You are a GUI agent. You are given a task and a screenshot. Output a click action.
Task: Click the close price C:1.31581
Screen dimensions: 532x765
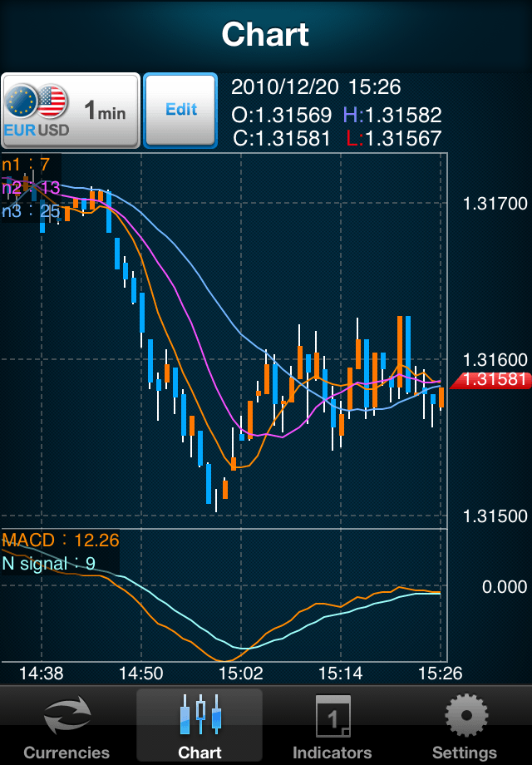pyautogui.click(x=282, y=139)
